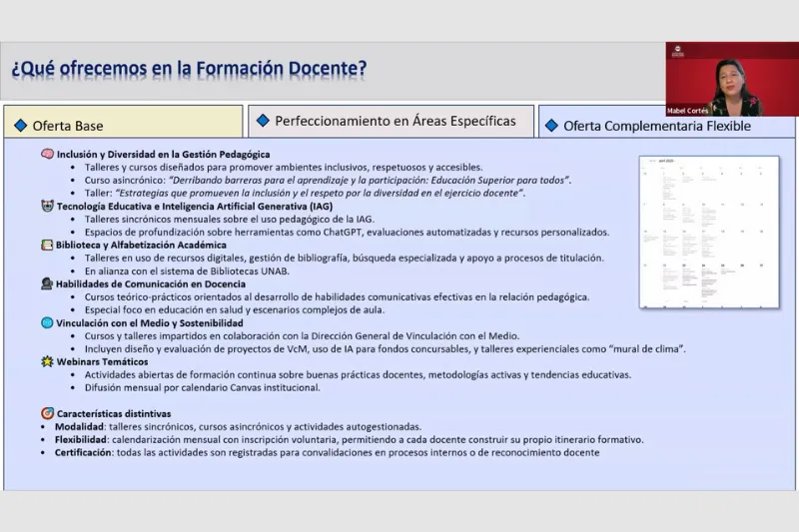Click the star icon beside Webinars Temáticos
Viewport: 799px width, 532px height.
[x=47, y=361]
